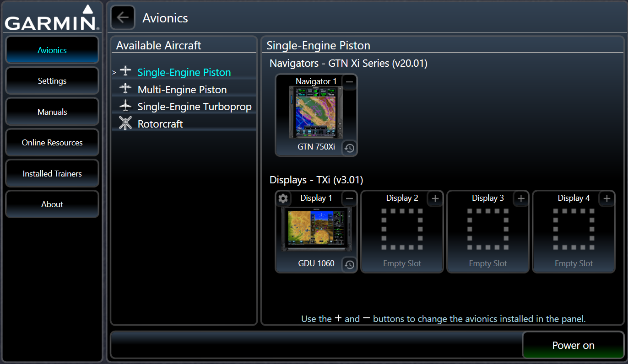Click the GTN 750Xi navigator thumbnail
This screenshot has height=364, width=628.
tap(316, 112)
